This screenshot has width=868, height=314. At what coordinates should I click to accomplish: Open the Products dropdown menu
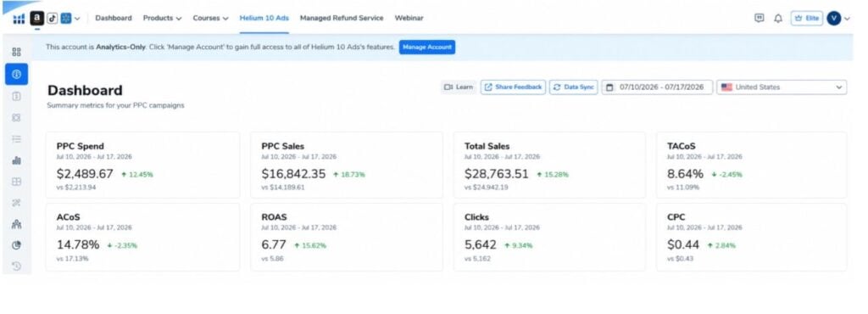[x=162, y=19]
